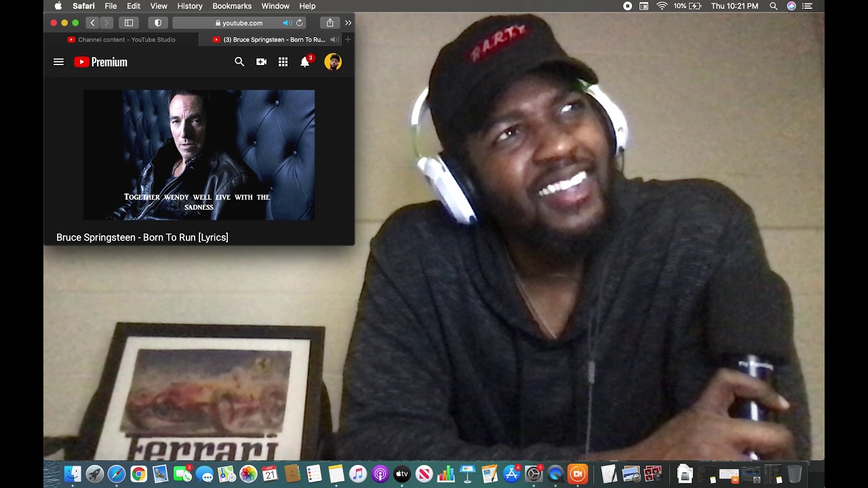Toggle Safari sidebar button

tap(129, 22)
